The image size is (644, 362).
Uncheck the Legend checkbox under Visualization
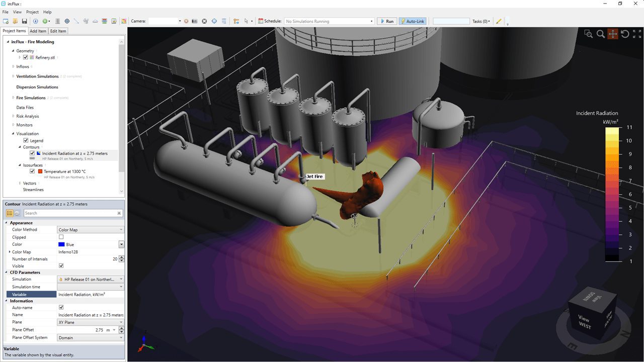26,141
